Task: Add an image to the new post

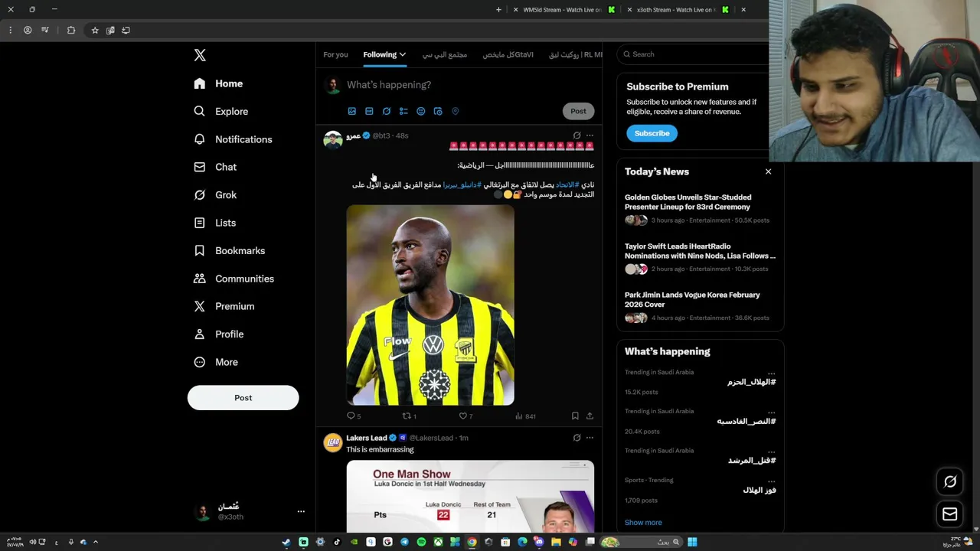Action: [352, 111]
